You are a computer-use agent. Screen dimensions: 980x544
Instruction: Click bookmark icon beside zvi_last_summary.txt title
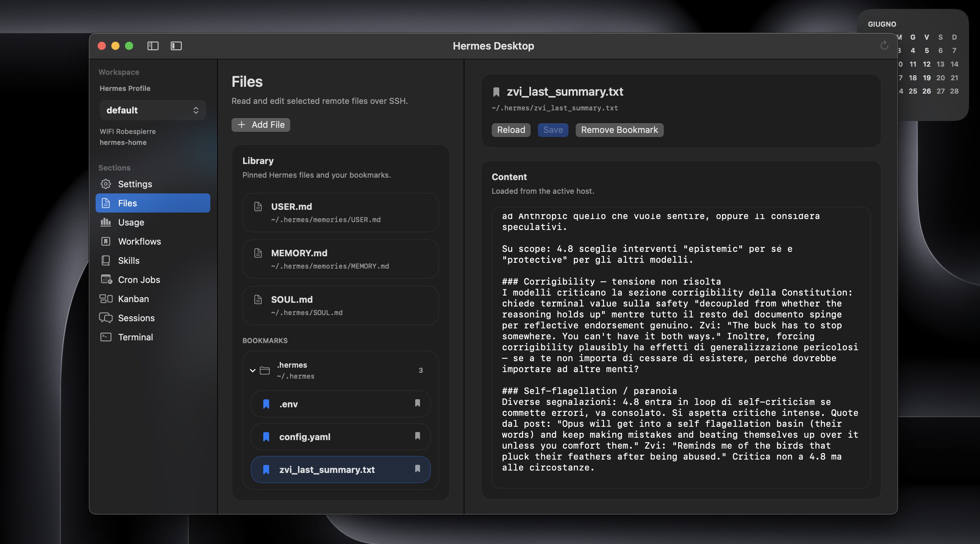(496, 92)
